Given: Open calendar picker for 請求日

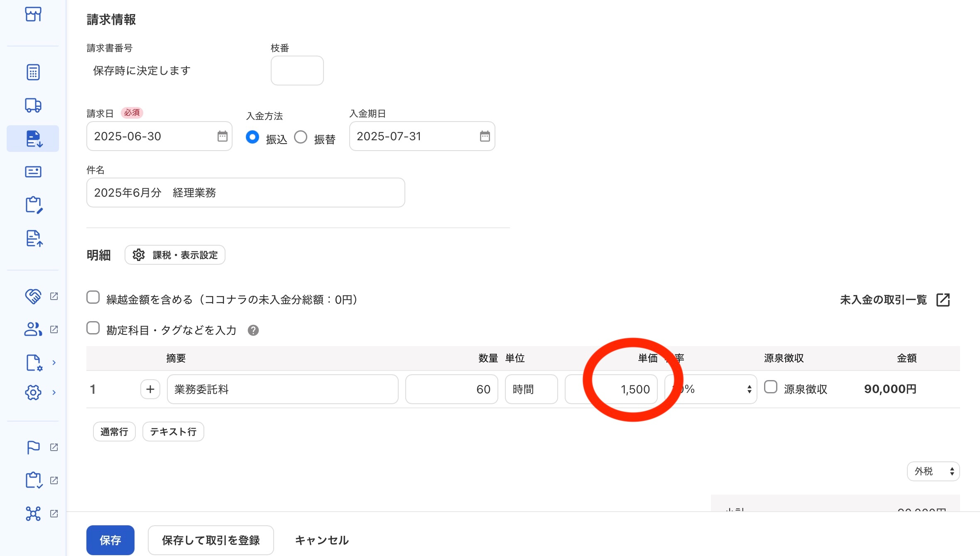Looking at the screenshot, I should point(223,136).
